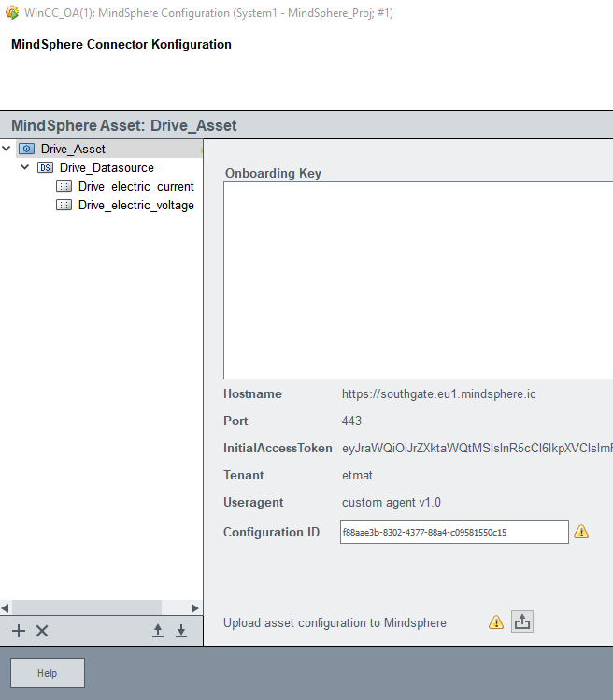Click the Upload asset configuration to Mindsphere label
613x700 pixels.
tap(335, 622)
